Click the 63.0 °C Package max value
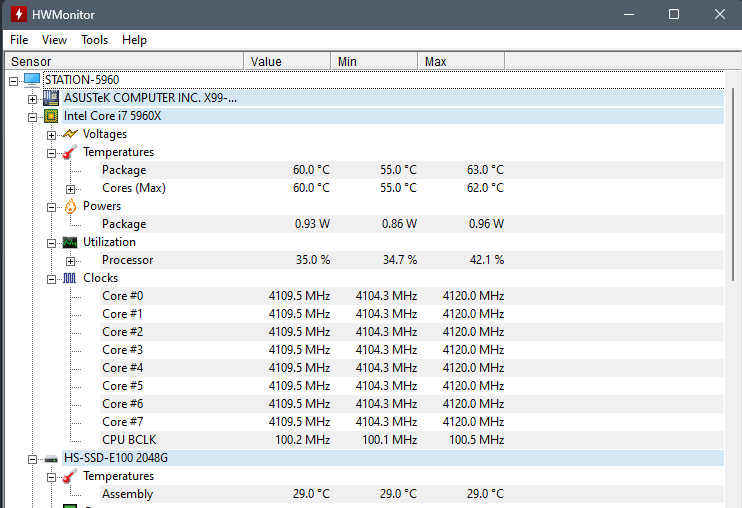The height and width of the screenshot is (508, 742). pos(485,170)
